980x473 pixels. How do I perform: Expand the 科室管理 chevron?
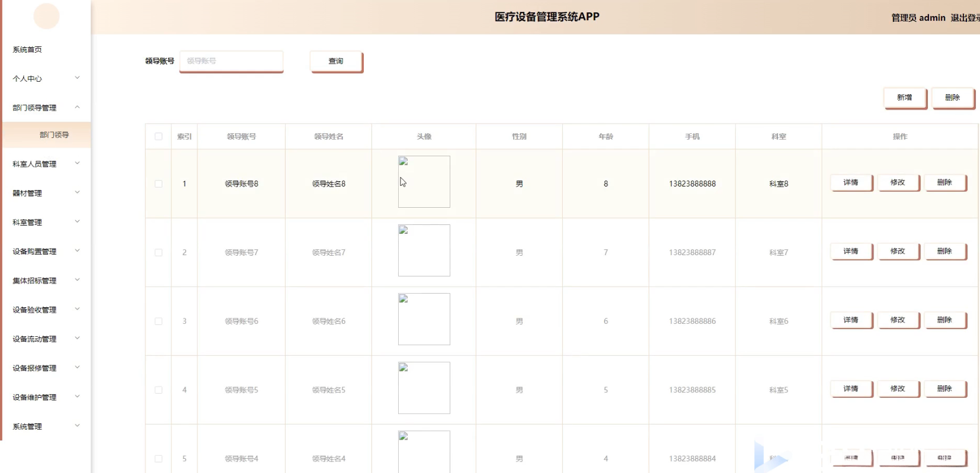[77, 221]
